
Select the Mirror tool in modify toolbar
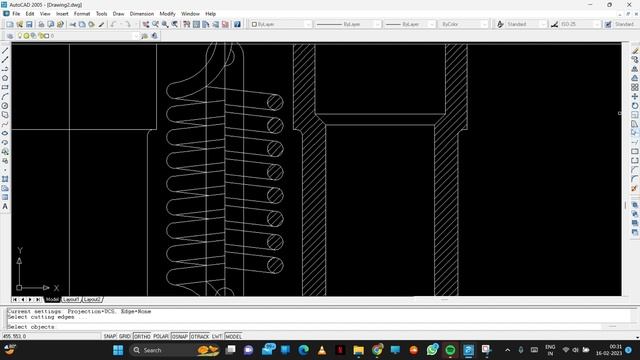click(x=635, y=69)
